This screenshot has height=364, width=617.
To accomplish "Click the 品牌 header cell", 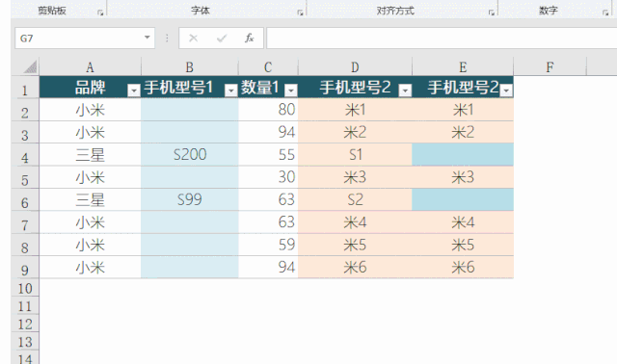I will 90,88.
